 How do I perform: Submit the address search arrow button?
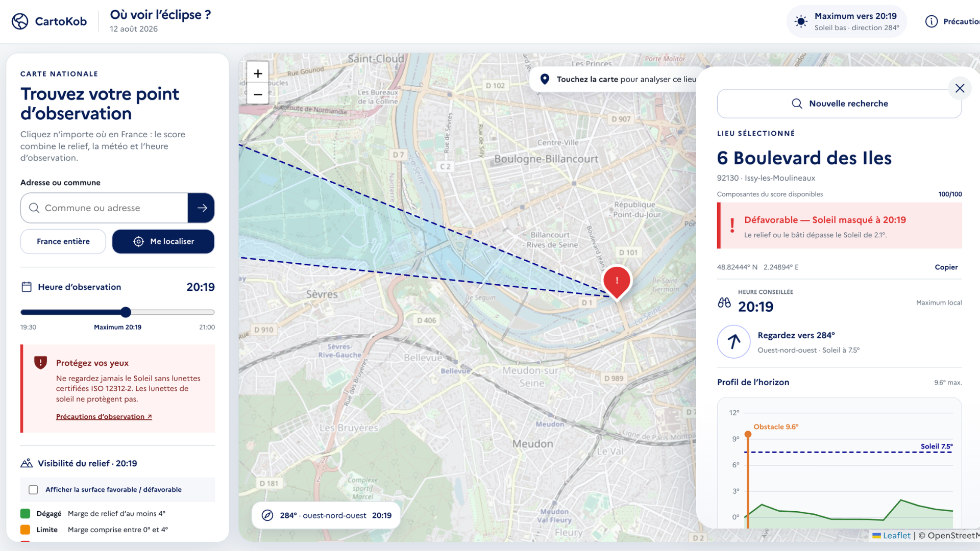[x=202, y=208]
